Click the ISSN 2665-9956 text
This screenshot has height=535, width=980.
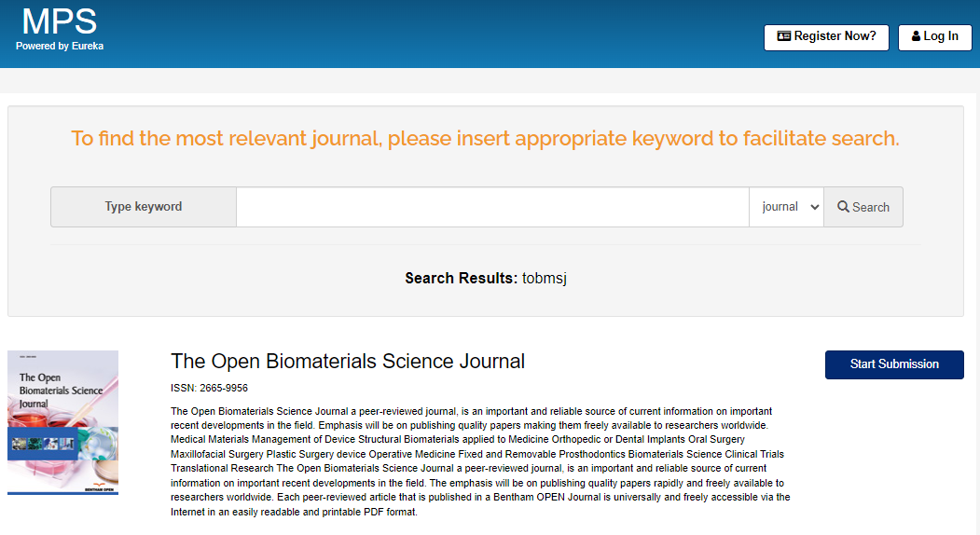tap(210, 388)
